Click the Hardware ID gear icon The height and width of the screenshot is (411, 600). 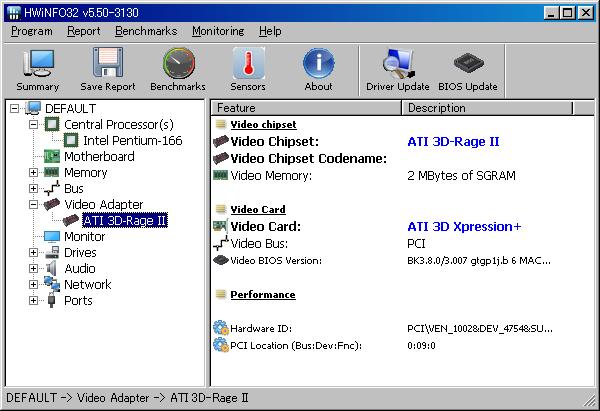coord(220,328)
